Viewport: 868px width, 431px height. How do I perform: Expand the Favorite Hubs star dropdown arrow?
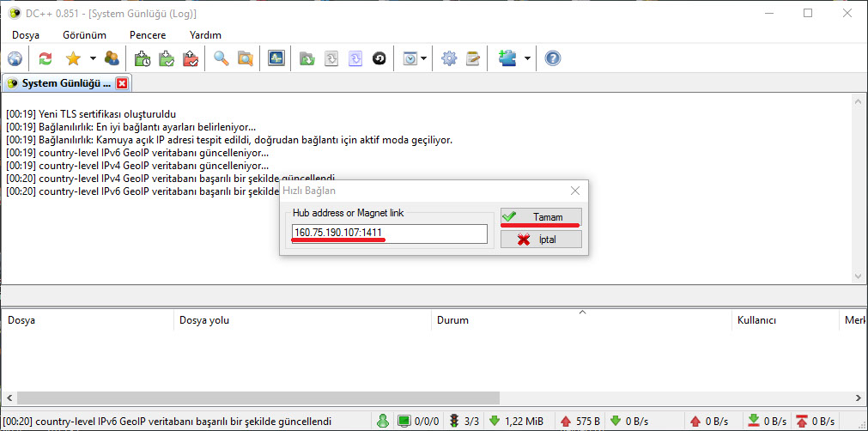pyautogui.click(x=93, y=58)
